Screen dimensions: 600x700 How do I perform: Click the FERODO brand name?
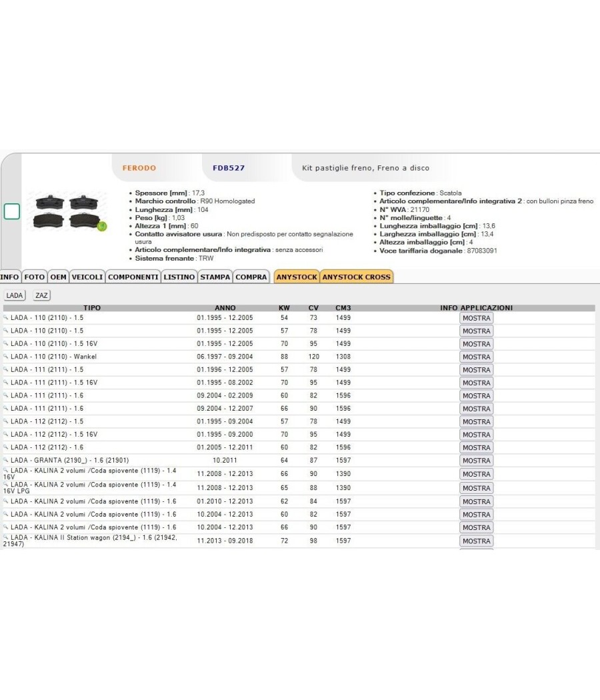coord(139,168)
